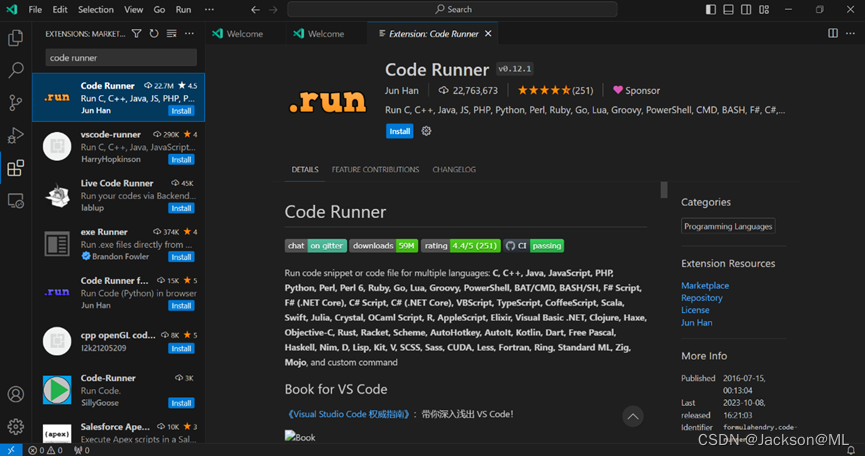Open the Selection menu
The width and height of the screenshot is (865, 456).
[x=95, y=9]
